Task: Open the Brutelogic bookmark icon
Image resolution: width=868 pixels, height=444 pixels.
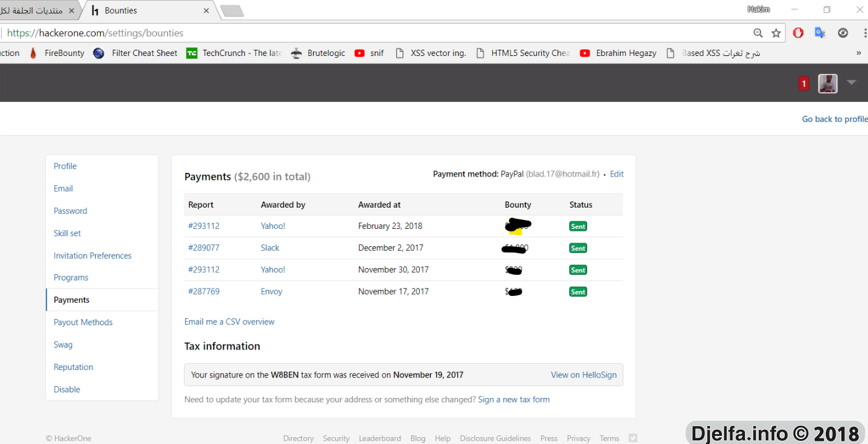Action: [297, 53]
